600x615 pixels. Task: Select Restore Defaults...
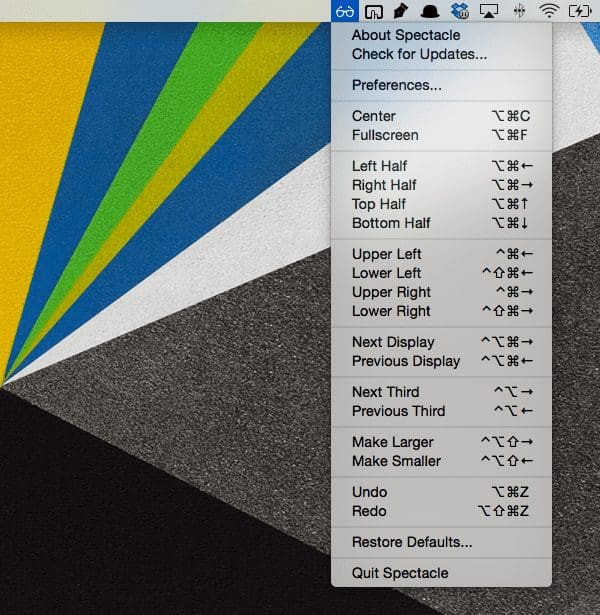click(x=441, y=542)
